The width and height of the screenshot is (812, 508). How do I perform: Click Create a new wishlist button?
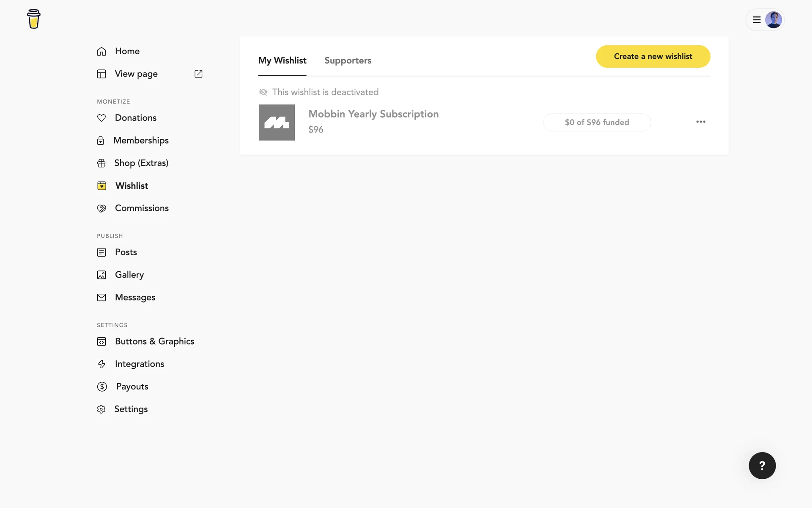coord(653,56)
